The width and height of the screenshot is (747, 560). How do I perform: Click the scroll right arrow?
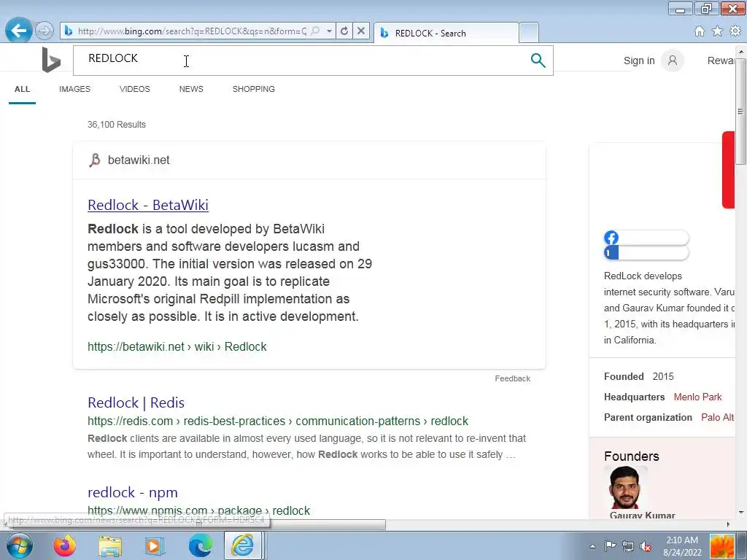pyautogui.click(x=729, y=524)
